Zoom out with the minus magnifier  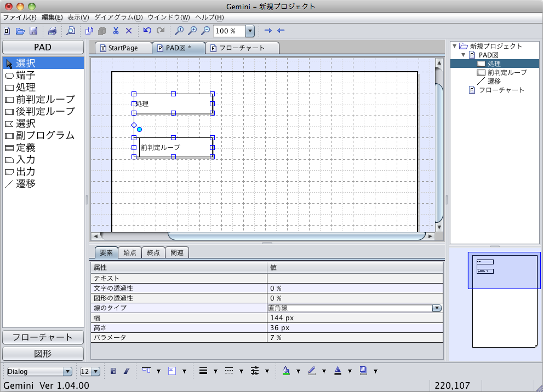pyautogui.click(x=205, y=31)
